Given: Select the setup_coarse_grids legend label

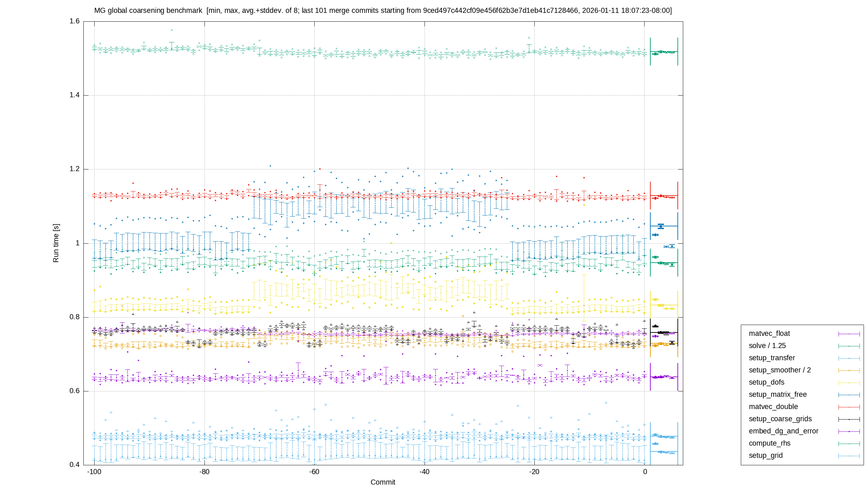Looking at the screenshot, I should click(780, 419).
